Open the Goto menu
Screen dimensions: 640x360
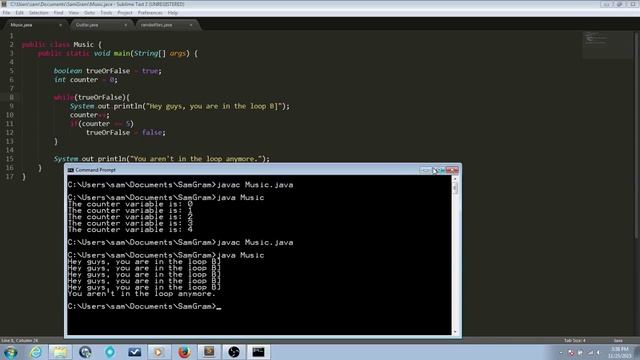(x=89, y=13)
